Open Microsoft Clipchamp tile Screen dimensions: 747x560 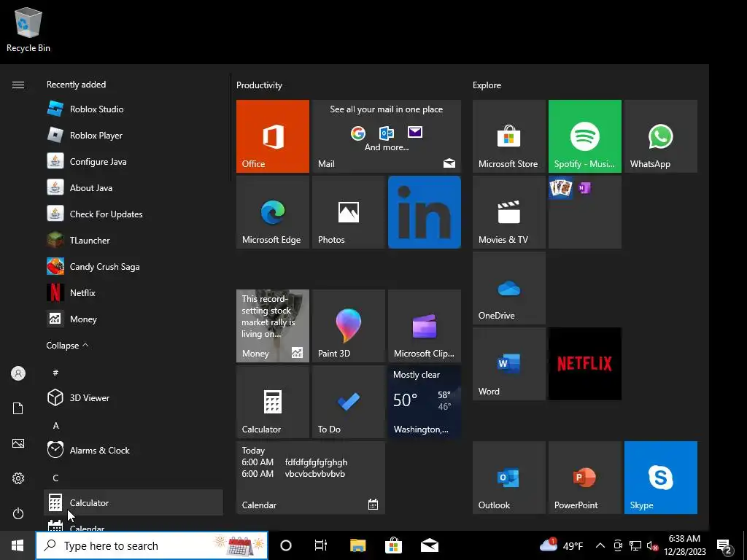pos(425,326)
